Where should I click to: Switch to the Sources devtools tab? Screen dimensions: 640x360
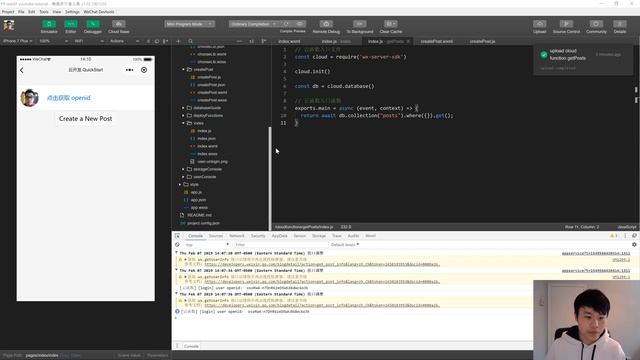[216, 236]
